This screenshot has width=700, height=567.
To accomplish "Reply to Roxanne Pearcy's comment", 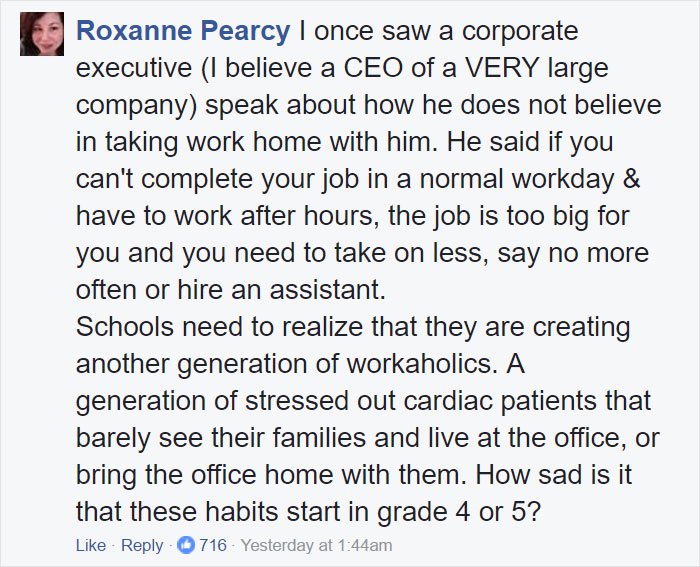I will [x=142, y=546].
